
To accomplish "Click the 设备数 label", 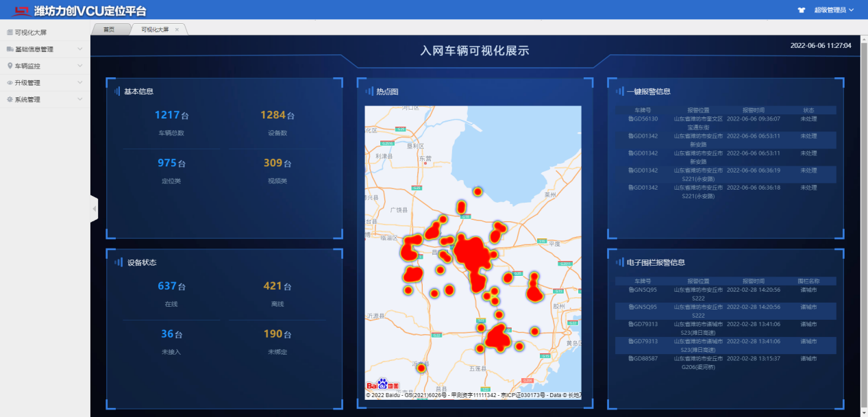I will tap(277, 133).
